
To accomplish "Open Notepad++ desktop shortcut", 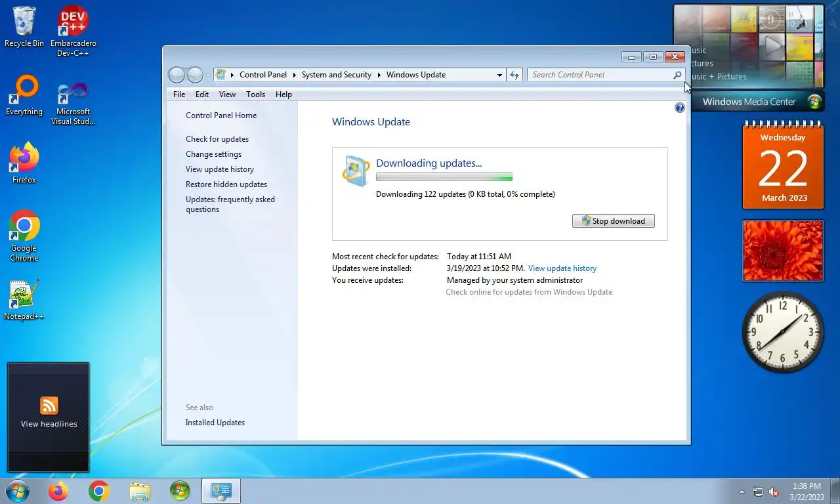I will pos(24,300).
